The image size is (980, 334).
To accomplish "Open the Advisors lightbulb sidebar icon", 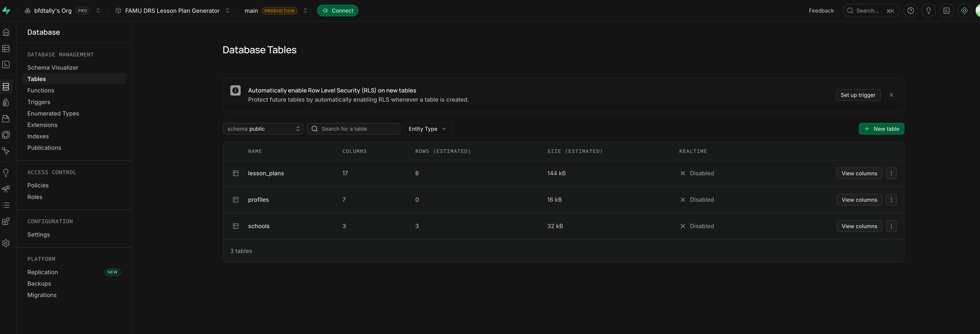I will click(x=6, y=173).
